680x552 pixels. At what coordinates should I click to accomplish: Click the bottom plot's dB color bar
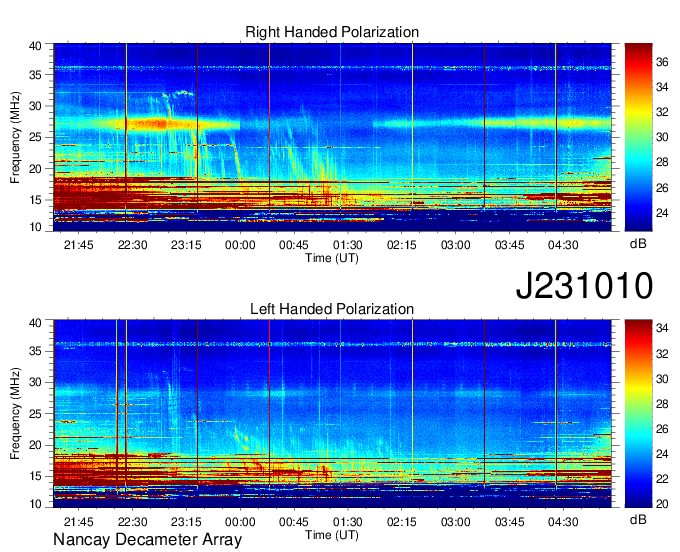638,414
